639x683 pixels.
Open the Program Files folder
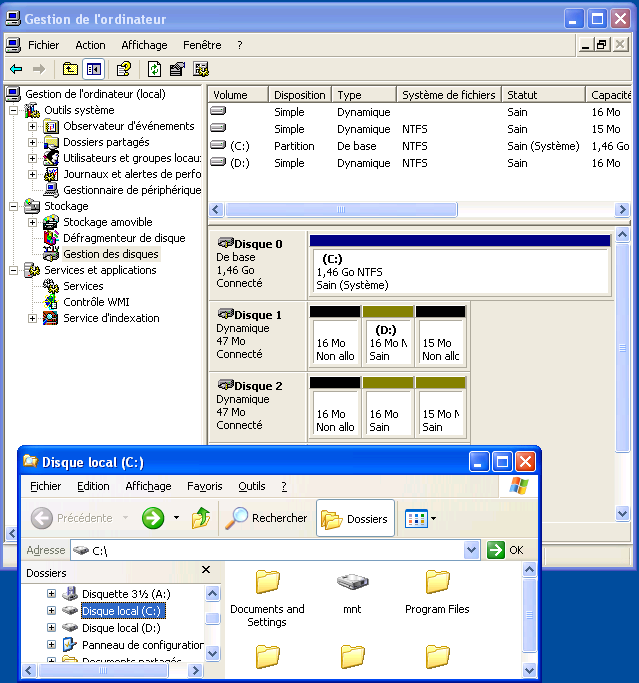tap(437, 582)
